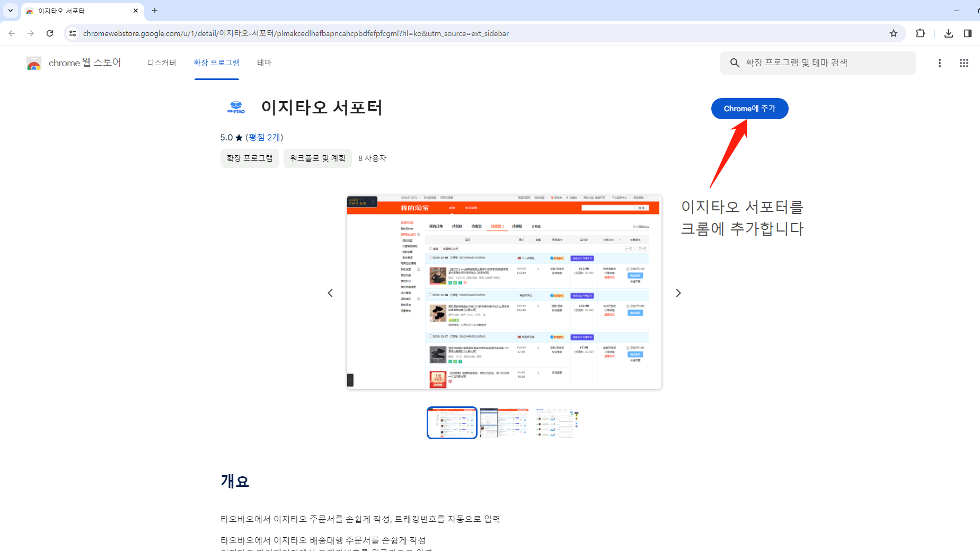
Task: Select the 확장 프로그램 tab
Action: click(216, 63)
